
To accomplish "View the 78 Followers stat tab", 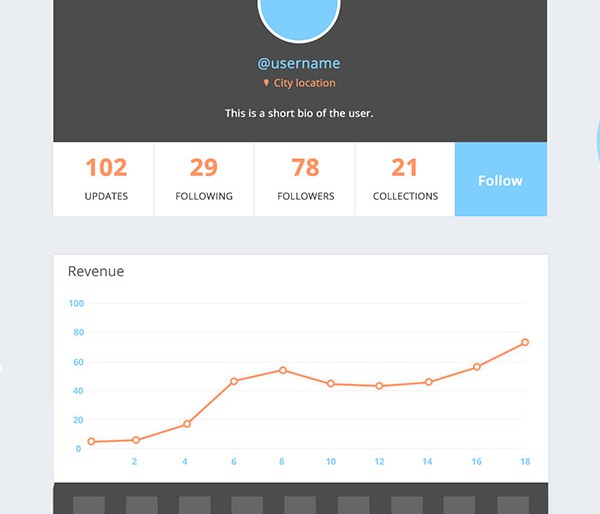I will (x=304, y=179).
